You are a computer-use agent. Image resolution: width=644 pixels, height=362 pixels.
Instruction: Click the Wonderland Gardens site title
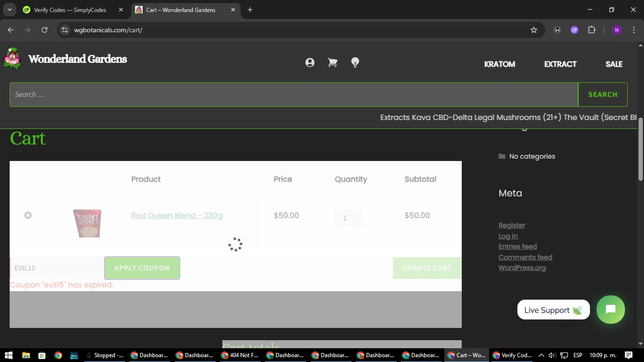click(78, 59)
